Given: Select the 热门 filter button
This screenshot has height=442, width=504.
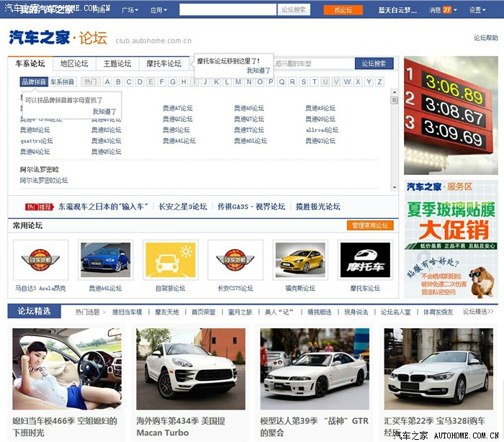Looking at the screenshot, I should coord(91,81).
